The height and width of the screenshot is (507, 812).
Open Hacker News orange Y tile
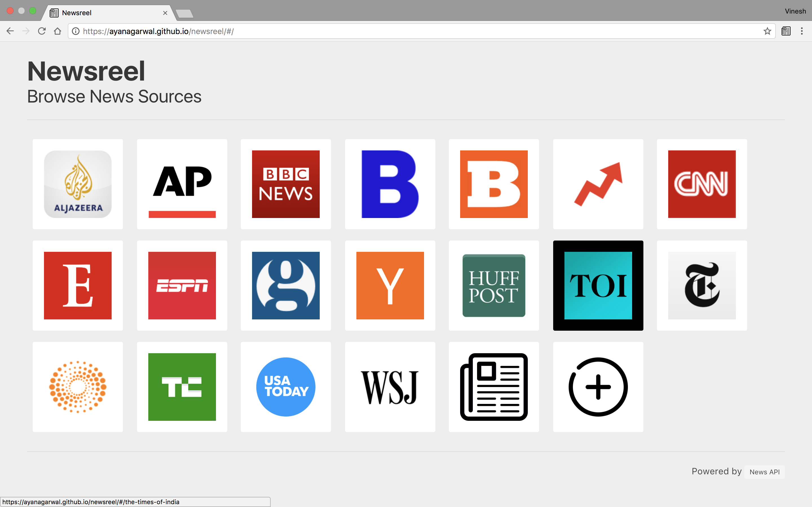click(390, 285)
